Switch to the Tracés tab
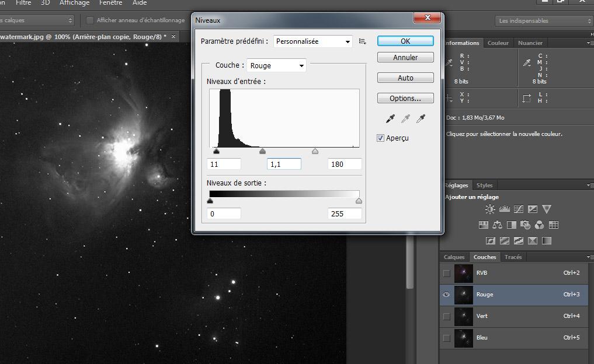594x364 pixels. click(513, 257)
